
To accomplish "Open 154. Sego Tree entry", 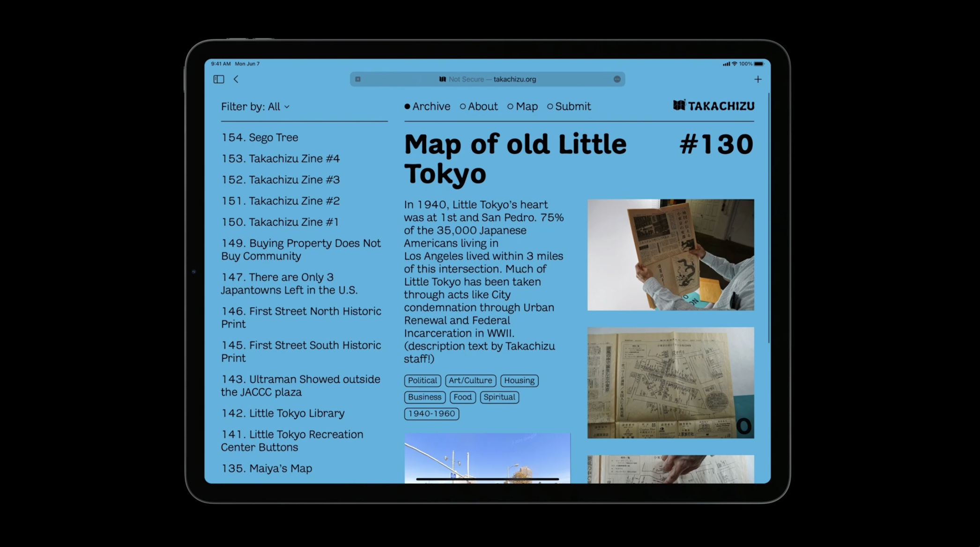I will click(260, 137).
